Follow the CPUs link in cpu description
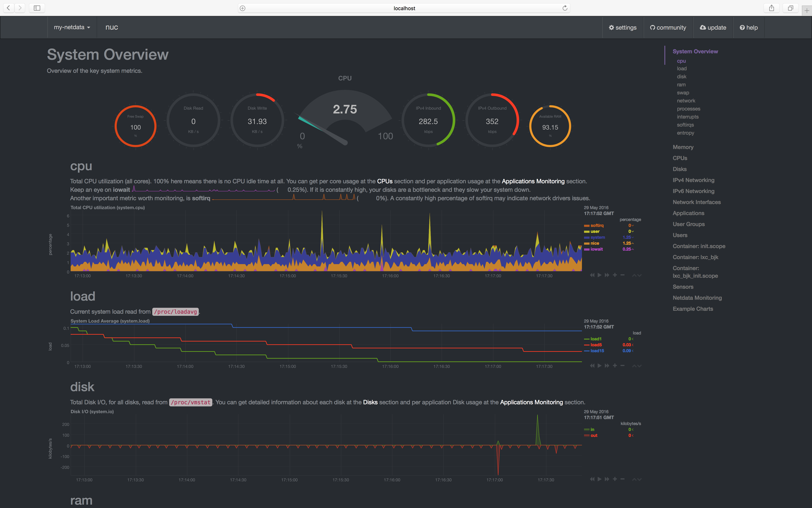The width and height of the screenshot is (812, 508). (x=384, y=181)
